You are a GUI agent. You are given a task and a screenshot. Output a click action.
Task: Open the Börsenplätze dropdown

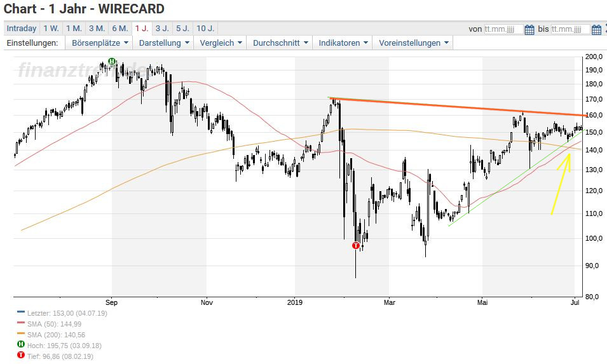tap(99, 43)
